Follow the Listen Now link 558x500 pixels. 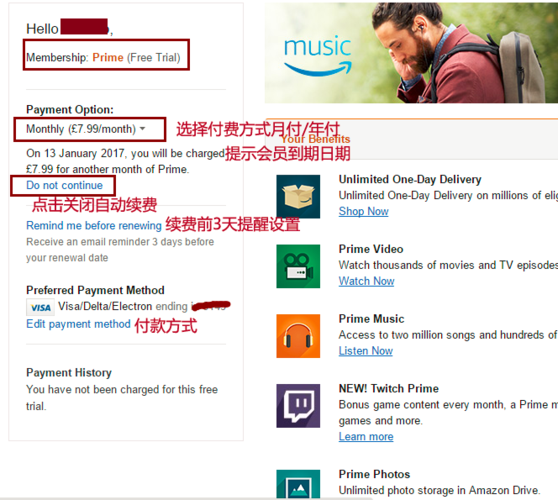(x=365, y=351)
